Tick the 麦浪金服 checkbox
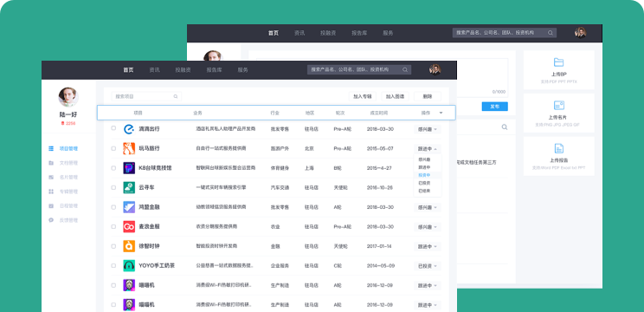This screenshot has width=644, height=312. click(113, 226)
